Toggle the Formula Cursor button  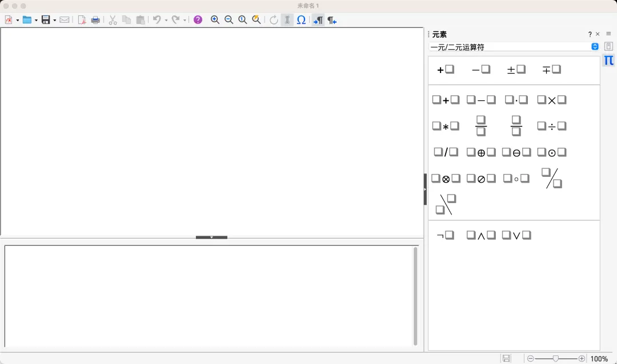pos(287,19)
